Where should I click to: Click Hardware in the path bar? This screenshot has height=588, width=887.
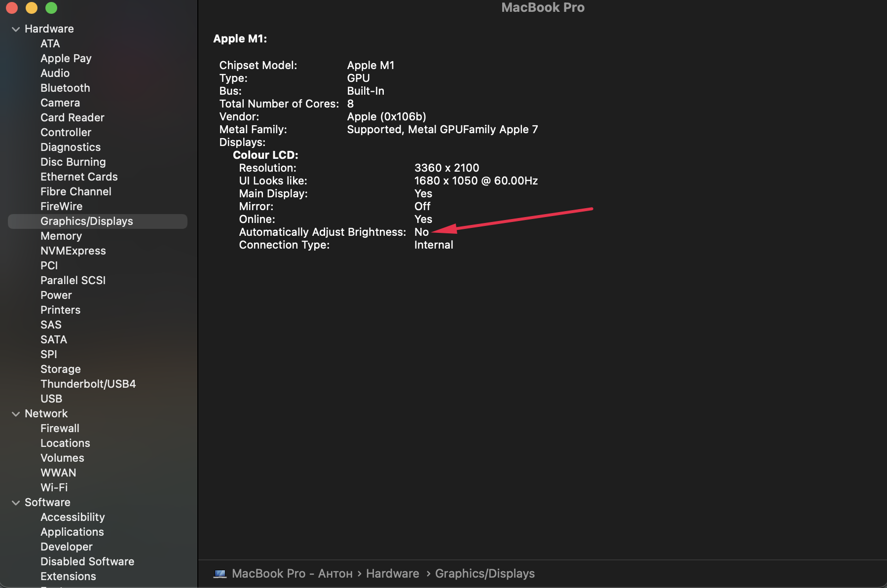[393, 574]
